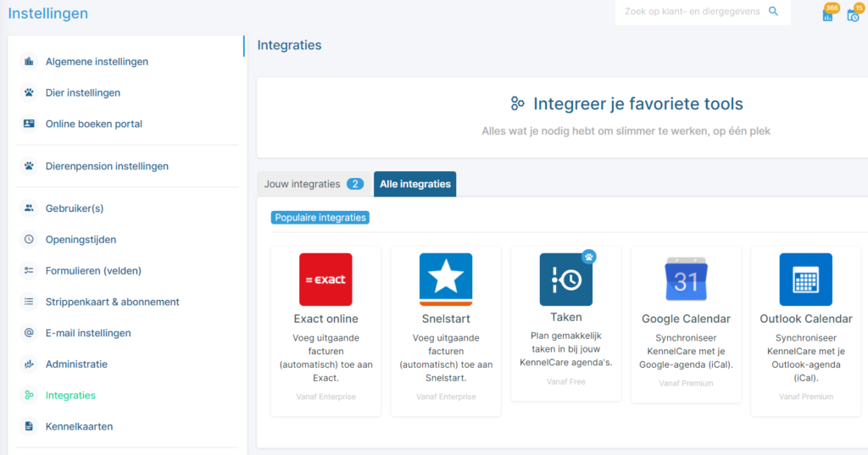Choose the Google Calendar 31 icon
This screenshot has width=868, height=455.
686,280
